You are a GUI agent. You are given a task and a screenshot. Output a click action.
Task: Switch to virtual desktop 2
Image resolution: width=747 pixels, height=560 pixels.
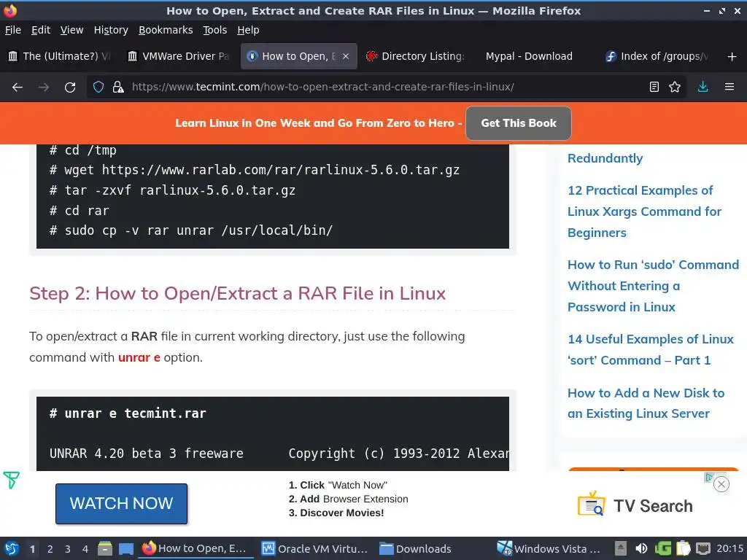[50, 549]
